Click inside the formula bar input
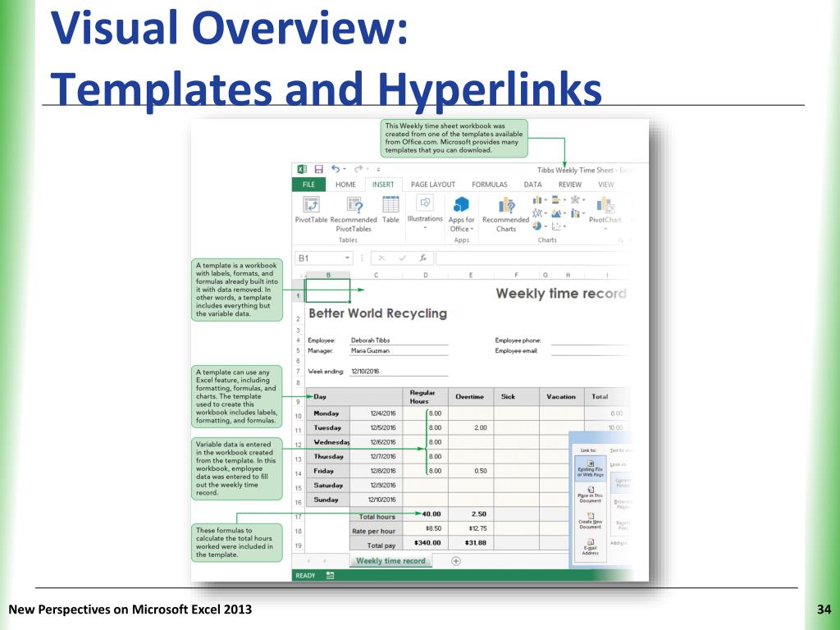 point(533,258)
